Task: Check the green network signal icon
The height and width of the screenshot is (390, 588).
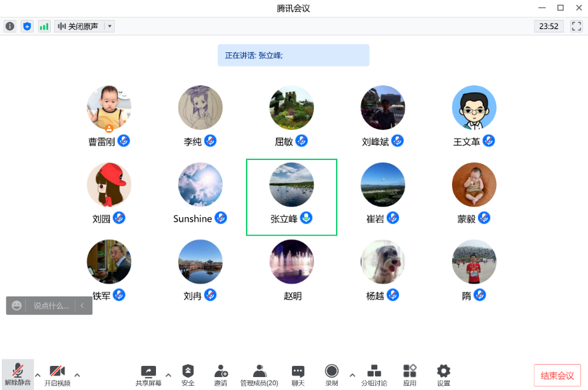Action: point(44,26)
